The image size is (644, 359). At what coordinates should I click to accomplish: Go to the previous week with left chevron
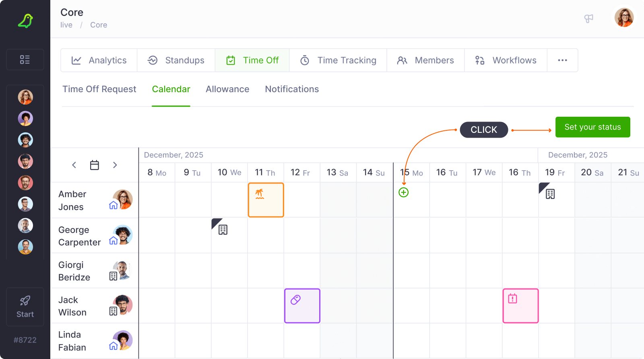click(x=74, y=165)
